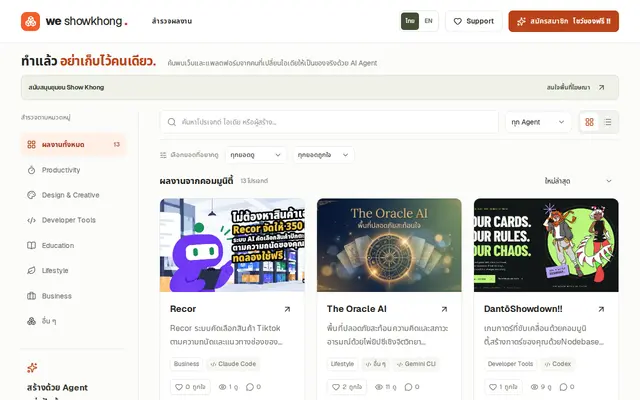The height and width of the screenshot is (400, 640).
Task: Click Developer Tools tag on DantōShowdown card
Action: point(510,364)
